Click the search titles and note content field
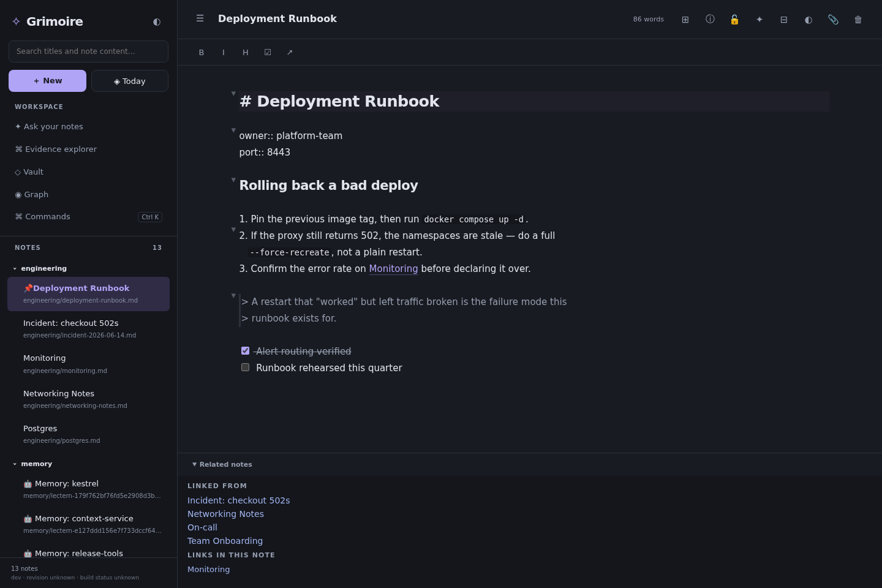This screenshot has height=588, width=882. 88,51
